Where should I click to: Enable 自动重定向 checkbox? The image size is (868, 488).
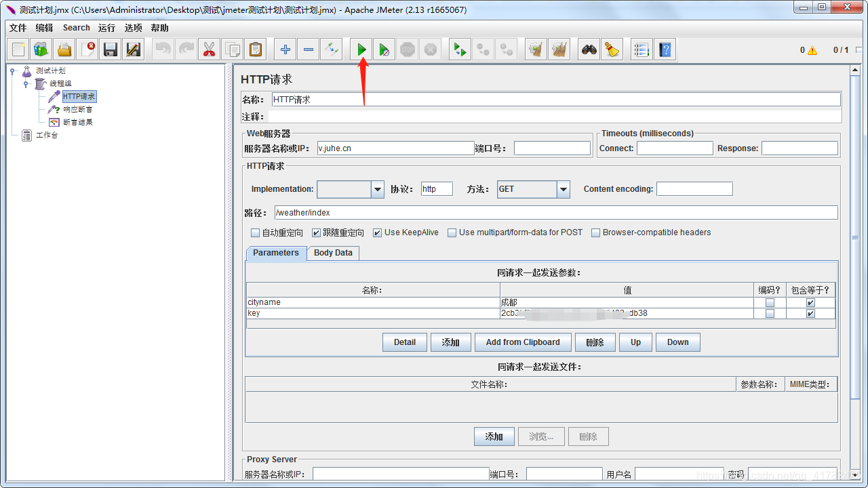point(256,232)
